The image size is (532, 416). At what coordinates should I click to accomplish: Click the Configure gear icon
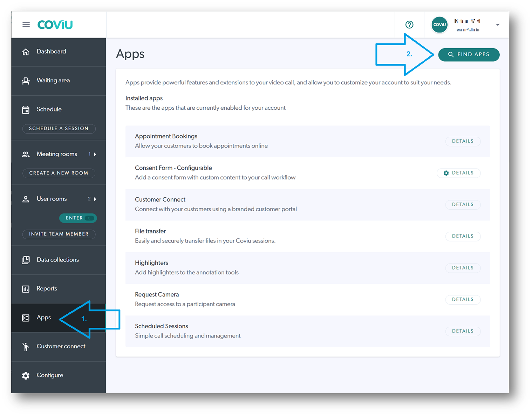[26, 376]
